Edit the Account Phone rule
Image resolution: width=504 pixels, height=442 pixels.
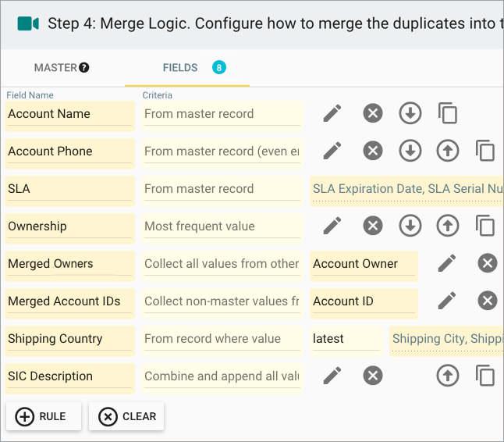click(x=332, y=151)
